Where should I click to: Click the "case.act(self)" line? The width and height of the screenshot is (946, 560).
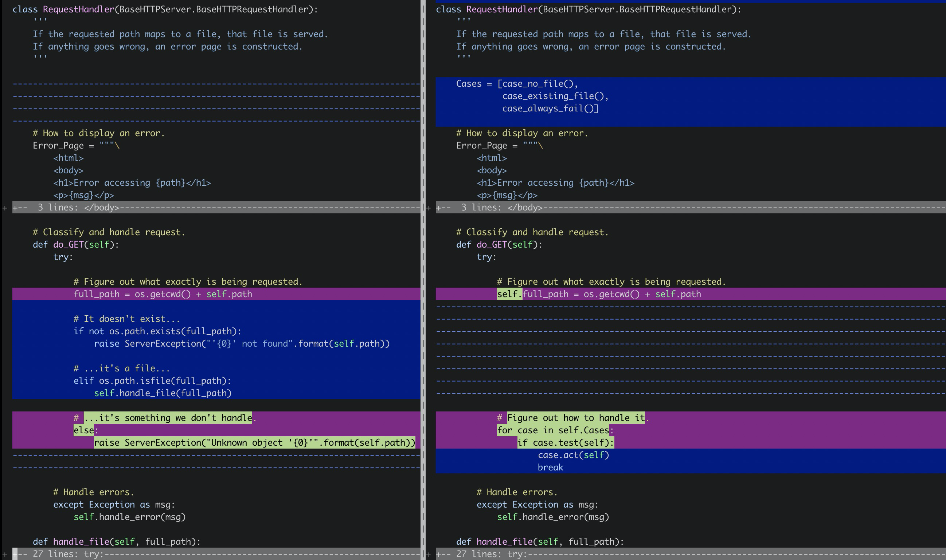coord(573,455)
